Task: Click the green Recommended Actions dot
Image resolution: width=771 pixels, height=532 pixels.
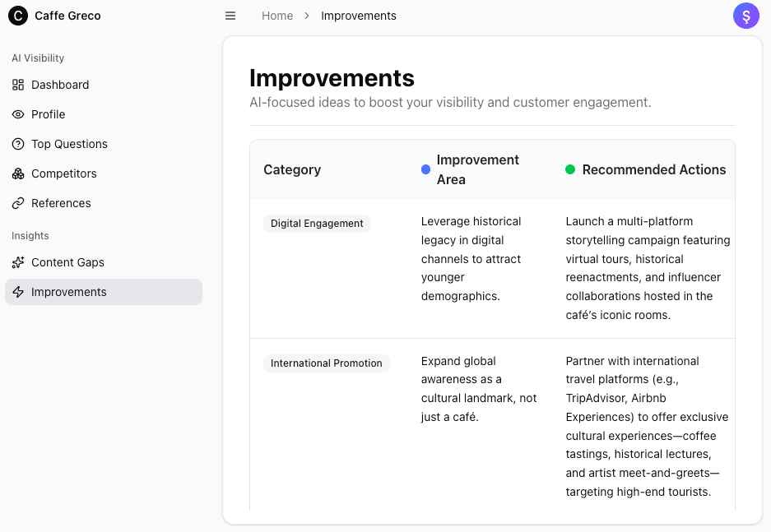Action: tap(570, 169)
